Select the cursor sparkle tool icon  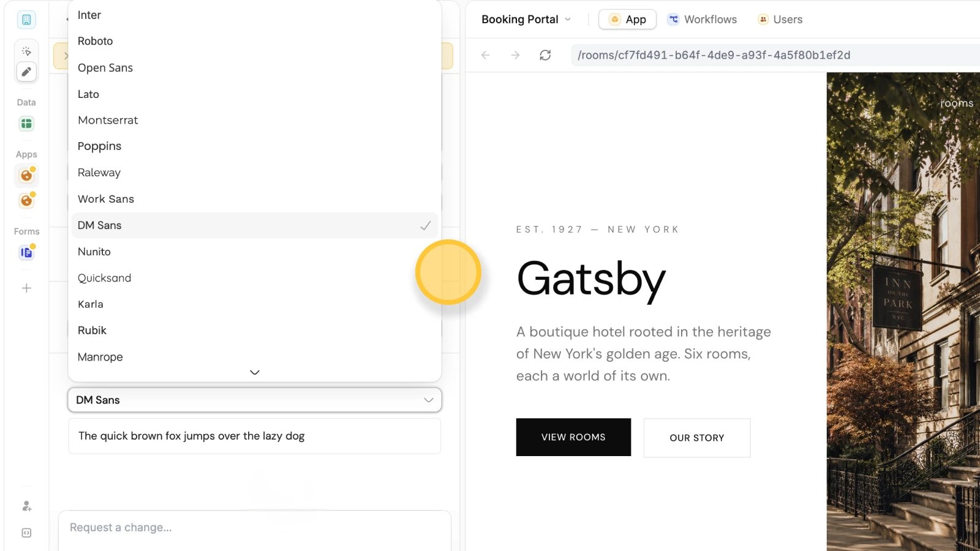pyautogui.click(x=26, y=51)
